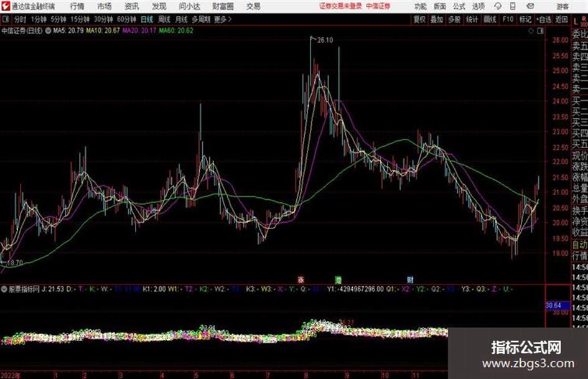
Task: Switch to 周线 weekly period tab
Action: coord(164,19)
